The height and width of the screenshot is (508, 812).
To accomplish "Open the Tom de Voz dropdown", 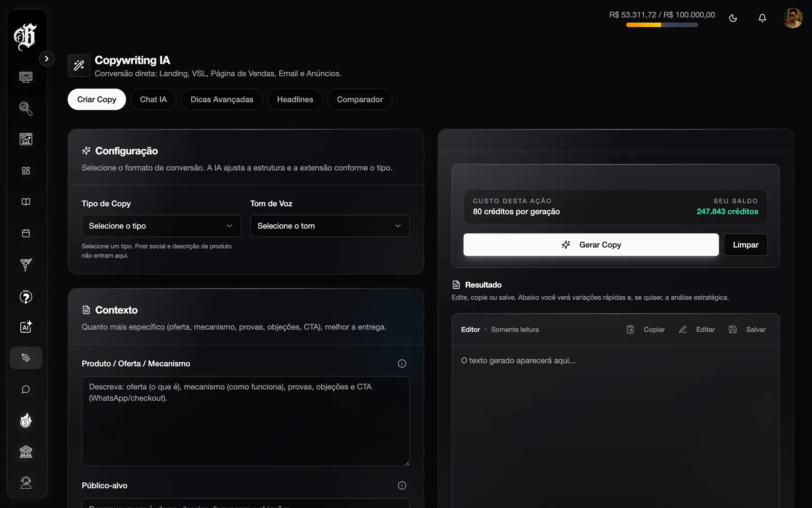I will (x=330, y=226).
